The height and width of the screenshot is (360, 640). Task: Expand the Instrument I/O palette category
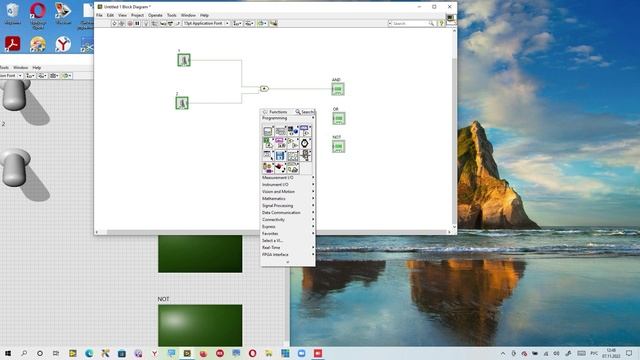click(x=288, y=184)
